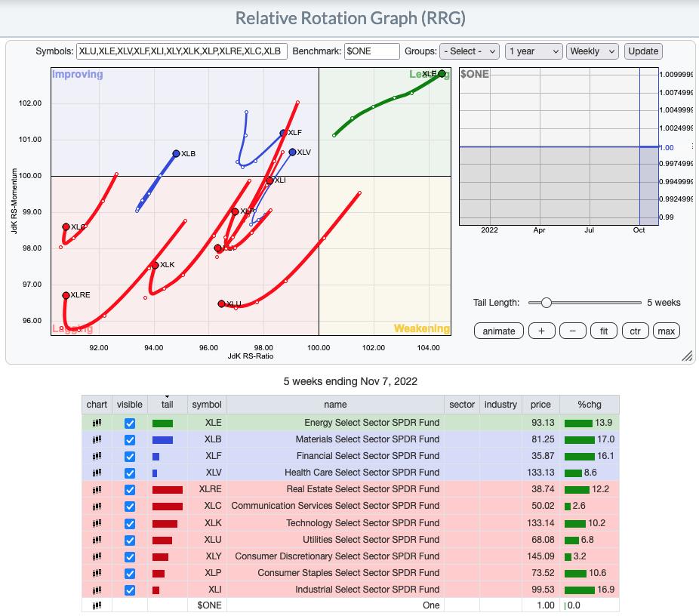Click the XLE green tail swatch
The image size is (699, 616).
162,423
